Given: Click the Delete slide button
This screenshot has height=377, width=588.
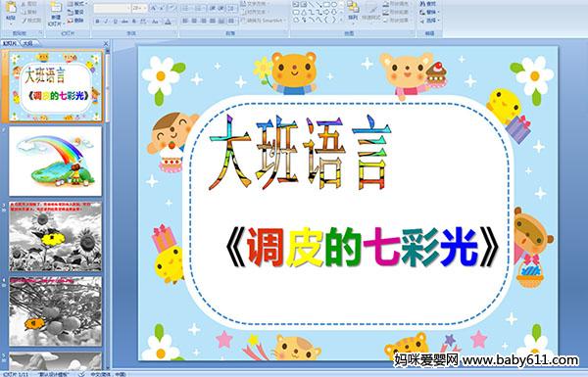Looking at the screenshot, I should click(75, 21).
